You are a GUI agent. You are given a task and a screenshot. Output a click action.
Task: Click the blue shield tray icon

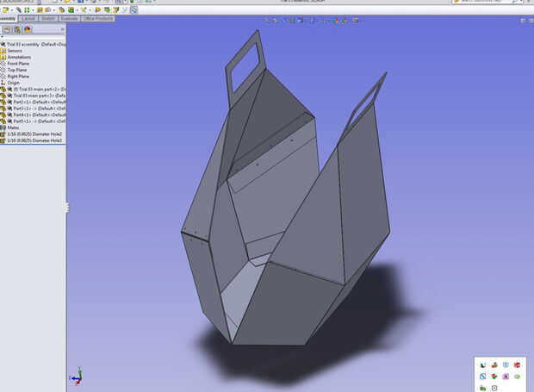pos(506,365)
